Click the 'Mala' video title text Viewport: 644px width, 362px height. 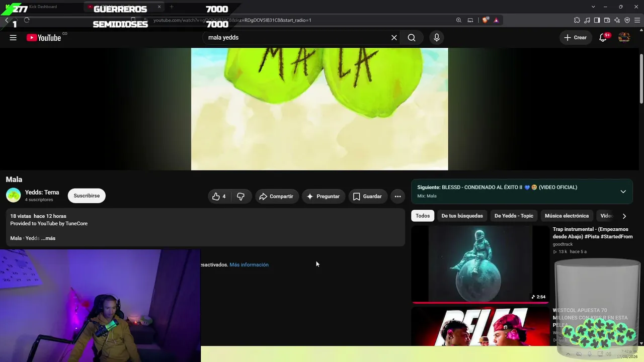[14, 179]
